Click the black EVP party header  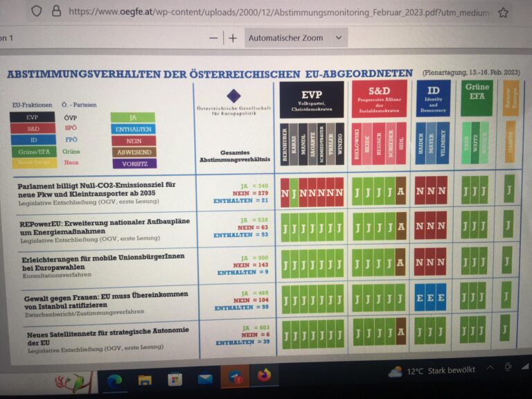click(311, 99)
